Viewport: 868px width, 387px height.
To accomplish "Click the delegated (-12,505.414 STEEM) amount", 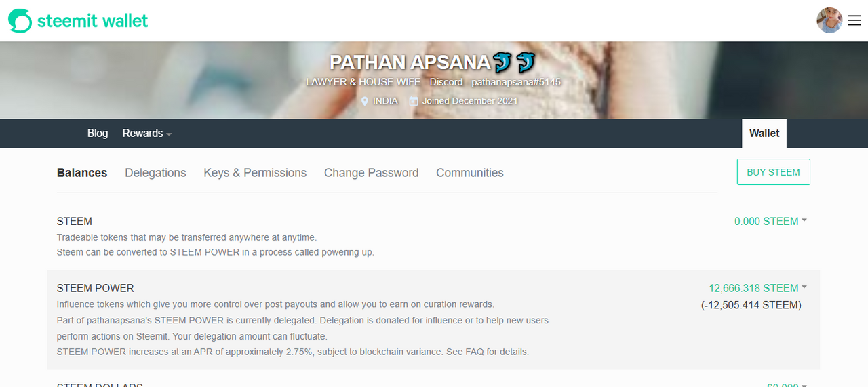I will pos(751,305).
